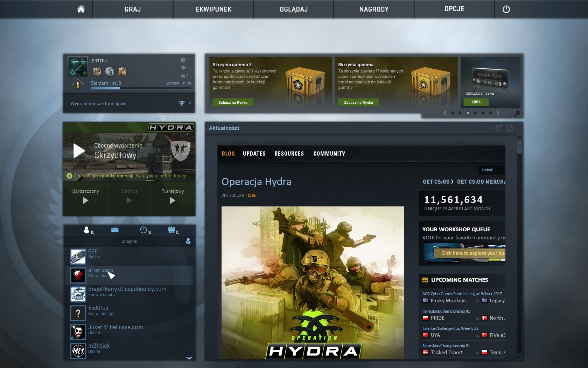
Task: View Skrzynia gamma 2 on market
Action: point(233,102)
